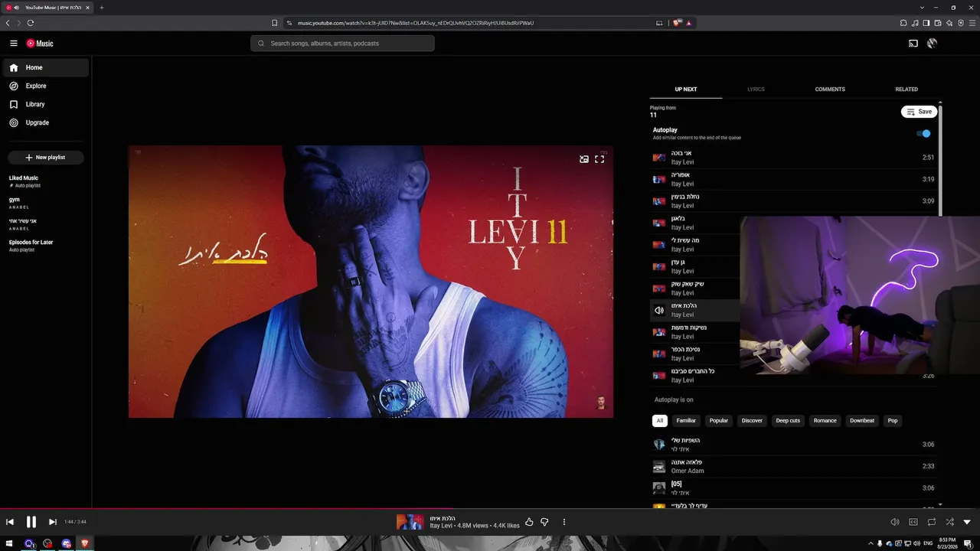This screenshot has height=551, width=980.
Task: Focus the search songs, albums, artists field
Action: (x=342, y=44)
